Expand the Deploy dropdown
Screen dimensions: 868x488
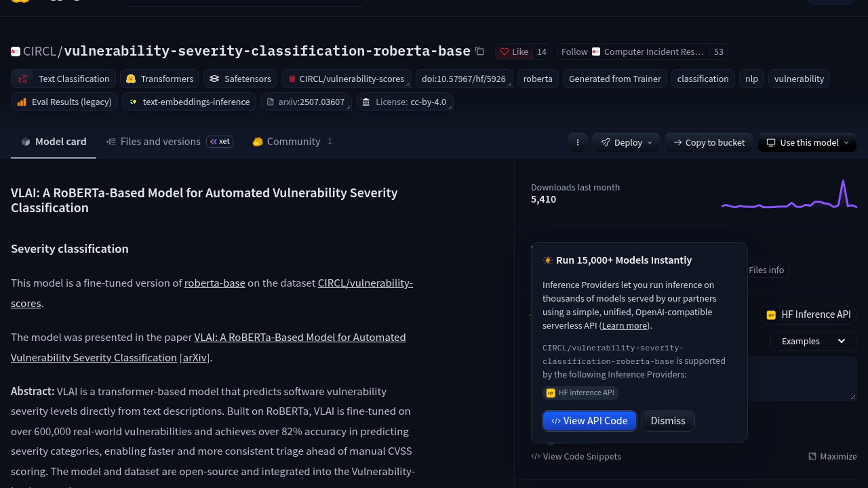[626, 142]
